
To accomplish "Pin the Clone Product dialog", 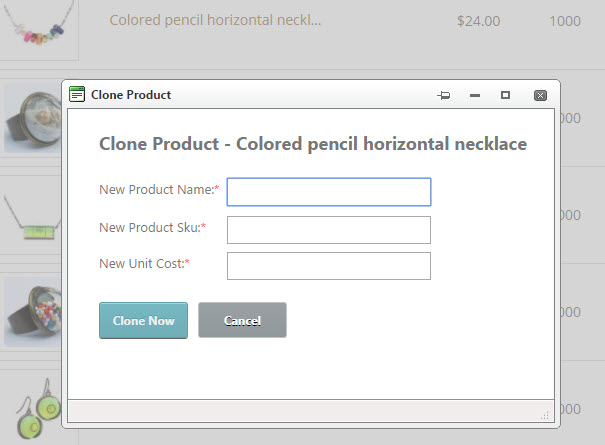I will point(444,95).
